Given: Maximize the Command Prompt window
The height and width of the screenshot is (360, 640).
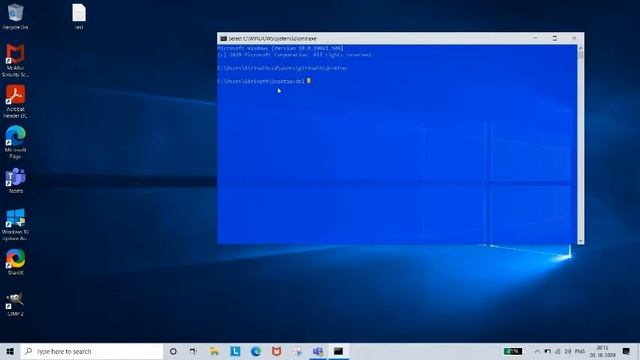Looking at the screenshot, I should pyautogui.click(x=554, y=38).
